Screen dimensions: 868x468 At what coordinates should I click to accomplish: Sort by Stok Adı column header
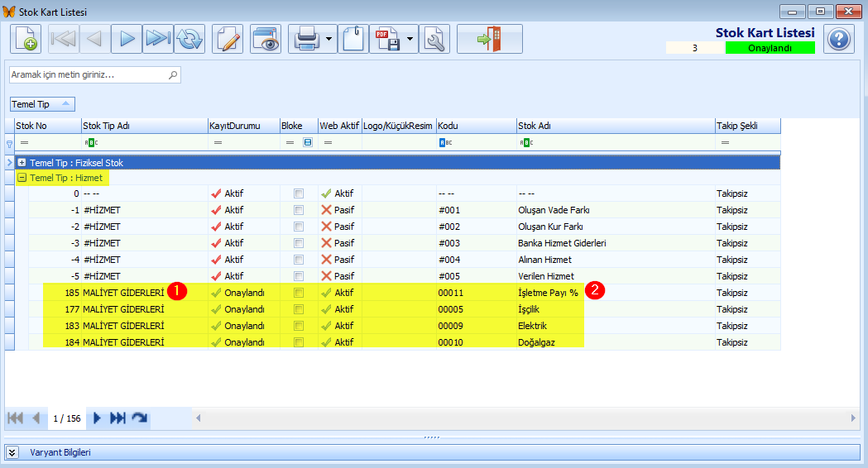point(616,126)
